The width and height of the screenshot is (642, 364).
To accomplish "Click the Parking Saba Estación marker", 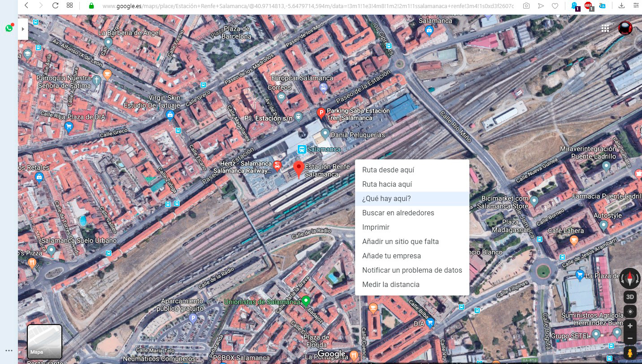I will pos(321,113).
